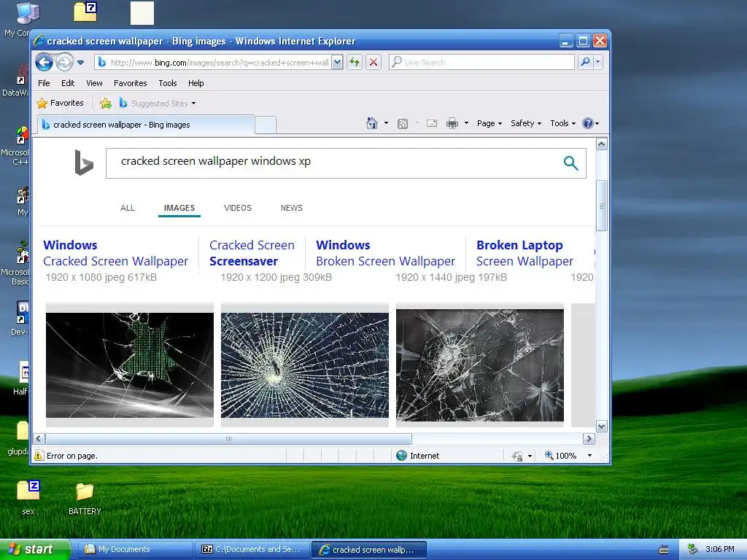Click the Safely Remove Hardware tray icon

coord(693,550)
